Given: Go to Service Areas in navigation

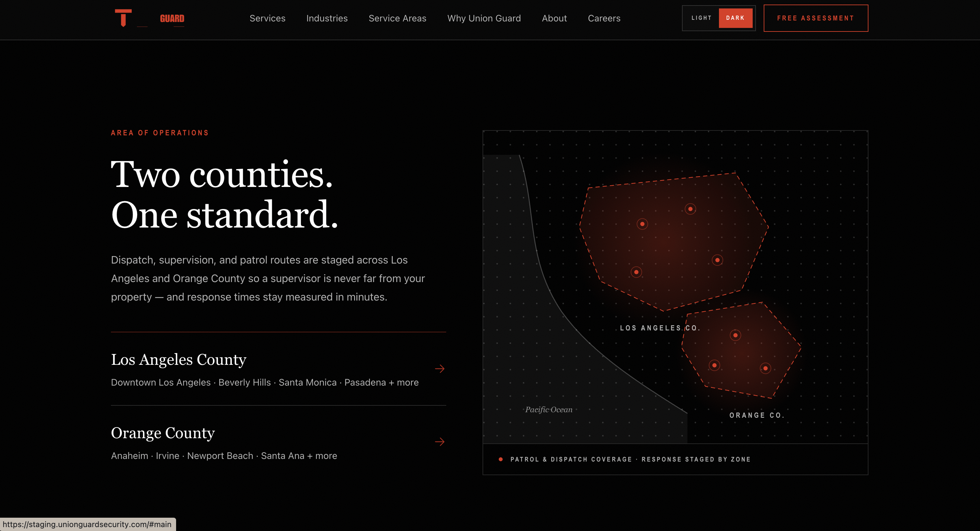Looking at the screenshot, I should tap(397, 18).
